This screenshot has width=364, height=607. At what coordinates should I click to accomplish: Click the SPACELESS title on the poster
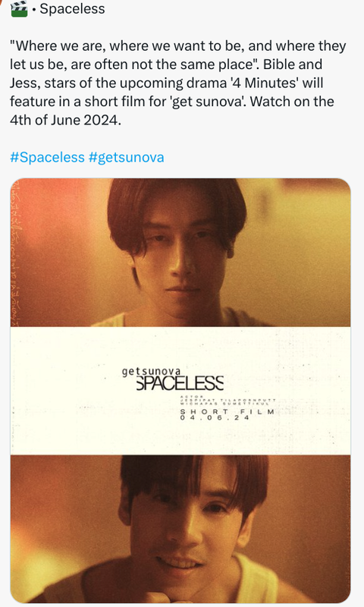tap(180, 383)
